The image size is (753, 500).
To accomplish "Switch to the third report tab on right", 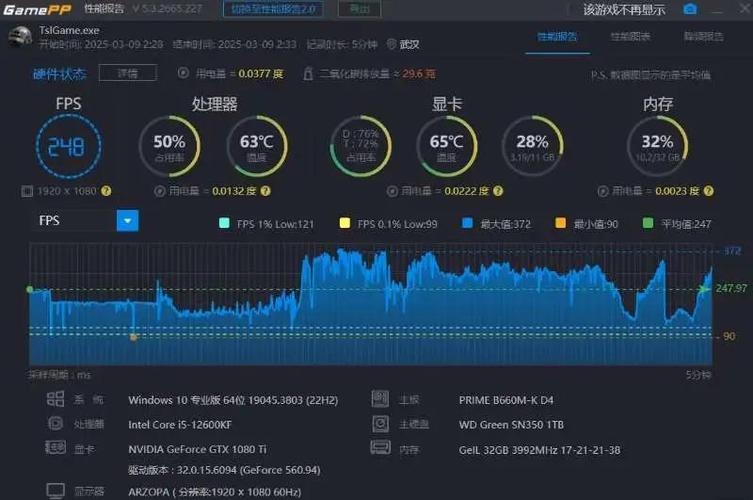I will pyautogui.click(x=704, y=37).
